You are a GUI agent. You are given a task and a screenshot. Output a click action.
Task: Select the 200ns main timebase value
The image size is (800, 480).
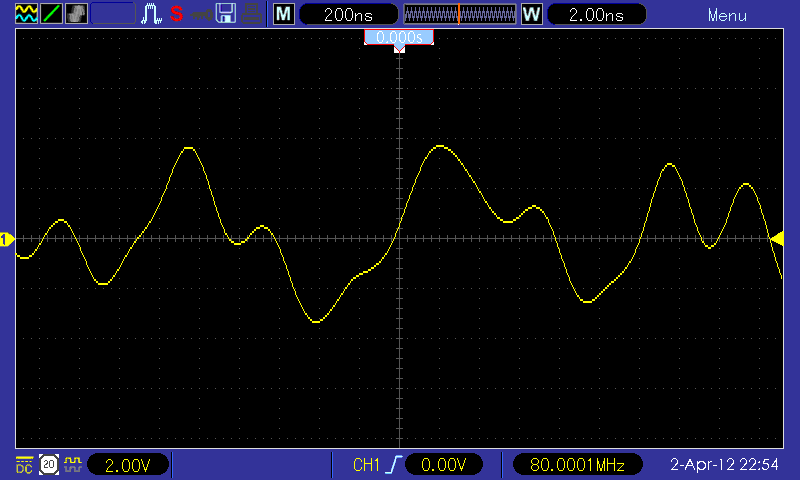tap(348, 14)
